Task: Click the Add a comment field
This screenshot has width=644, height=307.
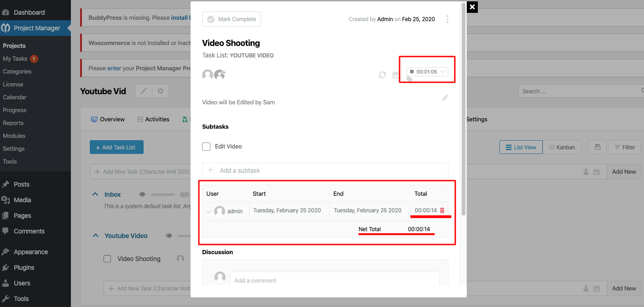Action: coord(322,280)
